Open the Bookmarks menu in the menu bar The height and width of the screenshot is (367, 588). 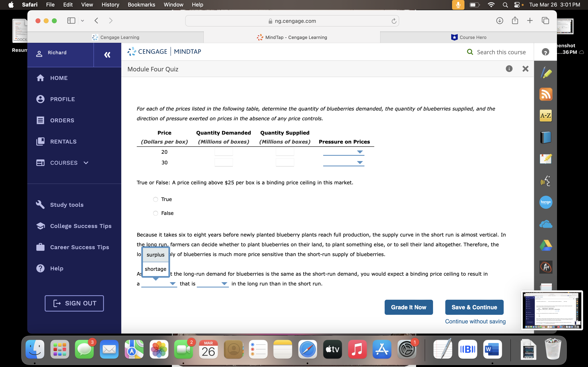click(142, 5)
